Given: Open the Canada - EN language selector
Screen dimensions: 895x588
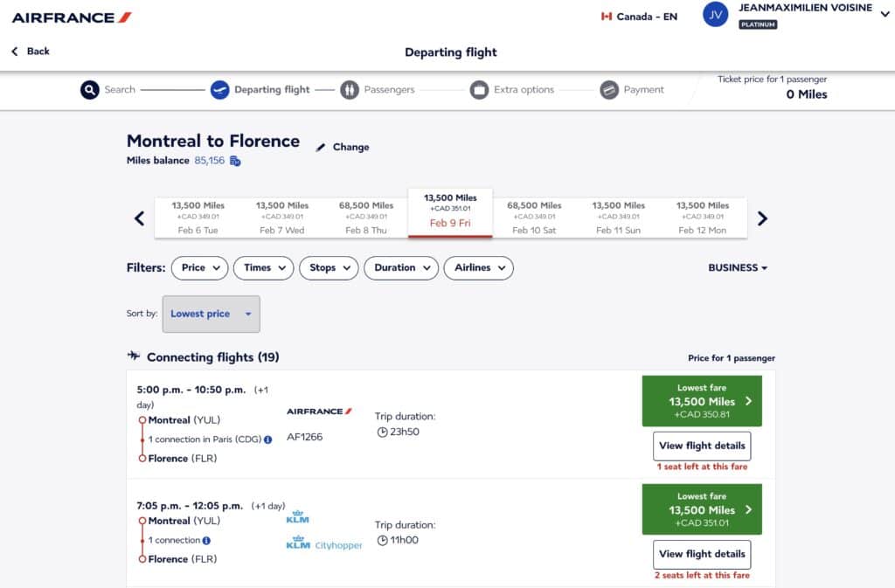Looking at the screenshot, I should [x=639, y=17].
